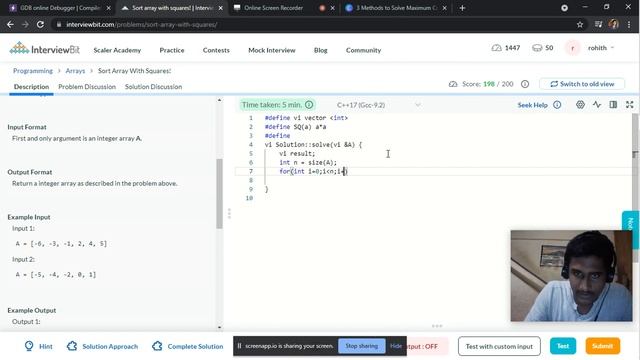Click the webcam video thumbnail
The width and height of the screenshot is (640, 360).
coord(571,276)
